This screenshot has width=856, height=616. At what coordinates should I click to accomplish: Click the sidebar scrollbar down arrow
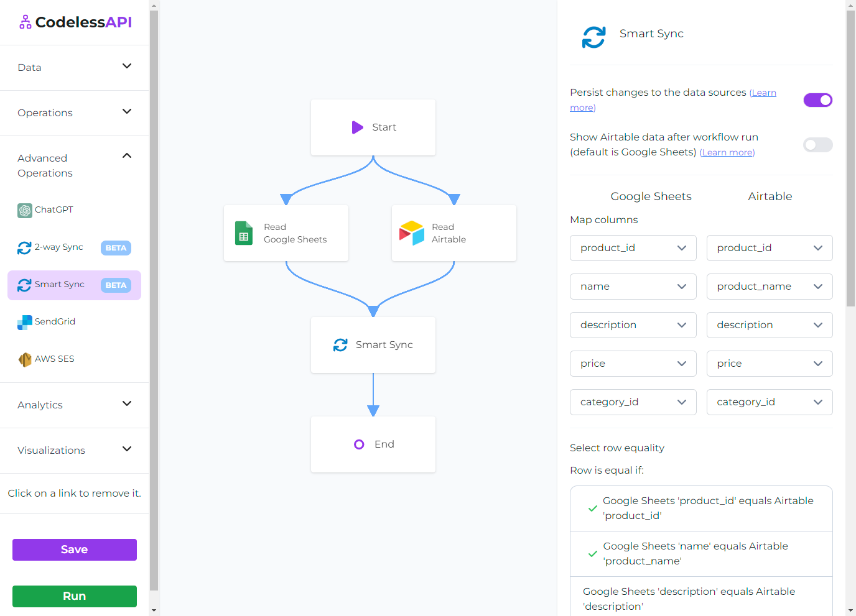click(154, 610)
